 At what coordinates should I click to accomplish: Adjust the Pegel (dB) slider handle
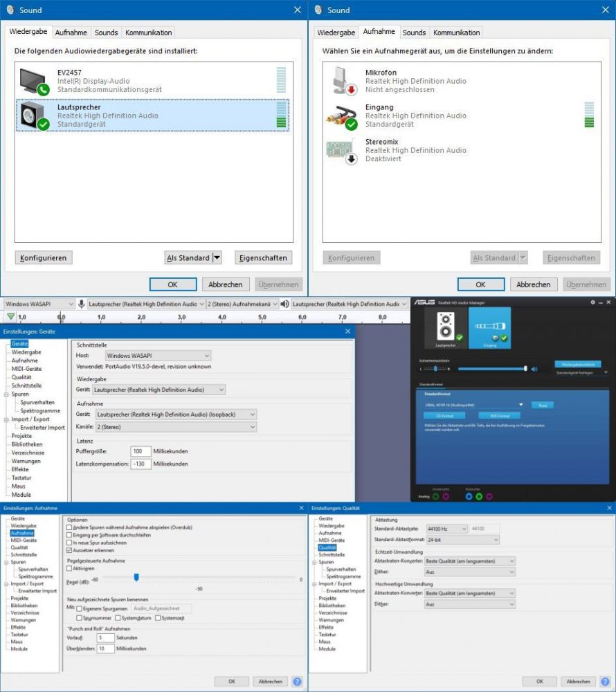pos(136,577)
